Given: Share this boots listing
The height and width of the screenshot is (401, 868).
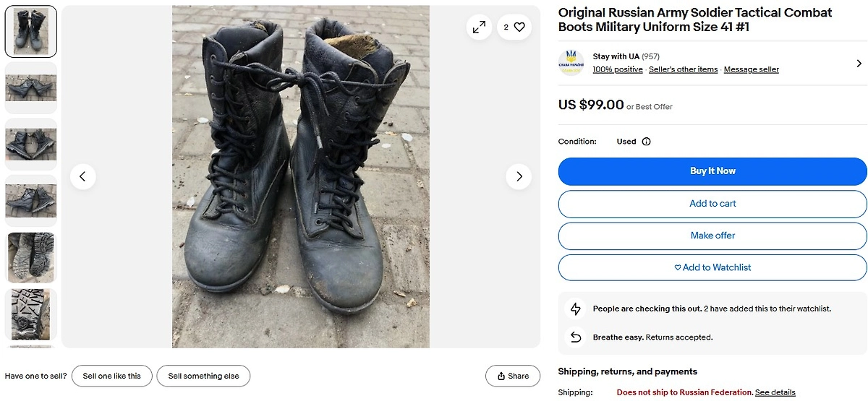Looking at the screenshot, I should 513,376.
